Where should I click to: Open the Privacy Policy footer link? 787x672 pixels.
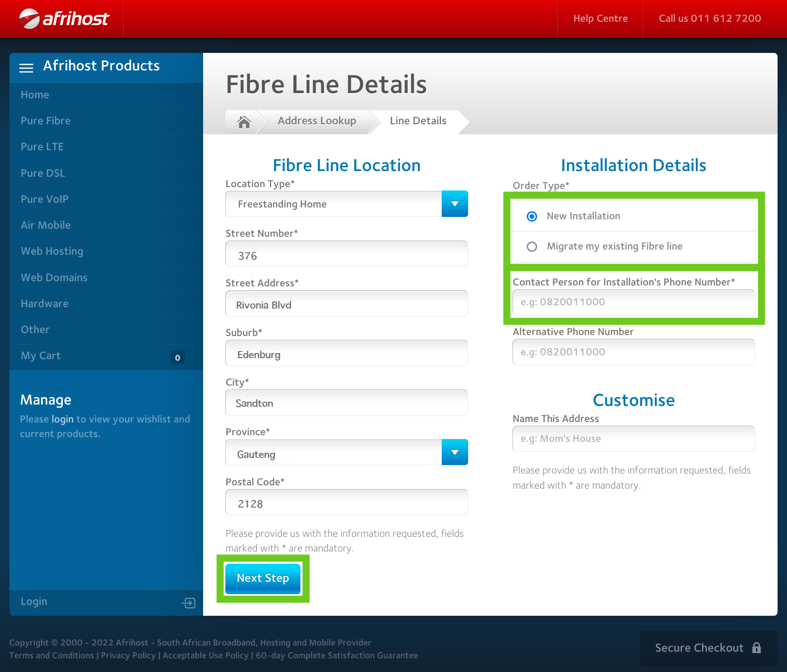(x=128, y=655)
